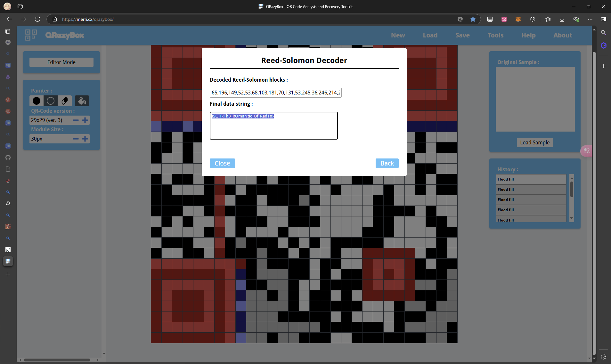Click the favorite star in address bar
The width and height of the screenshot is (611, 364).
tap(473, 19)
